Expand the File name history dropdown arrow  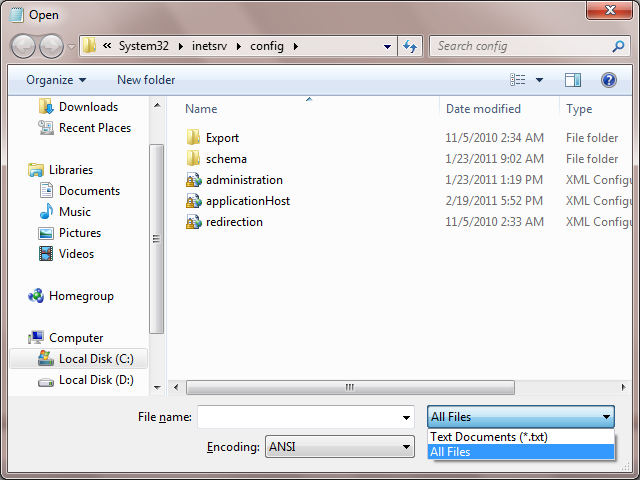click(x=406, y=418)
